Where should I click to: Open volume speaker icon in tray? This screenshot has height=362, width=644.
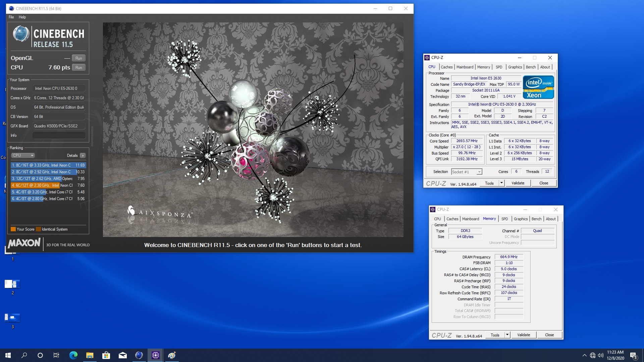601,355
